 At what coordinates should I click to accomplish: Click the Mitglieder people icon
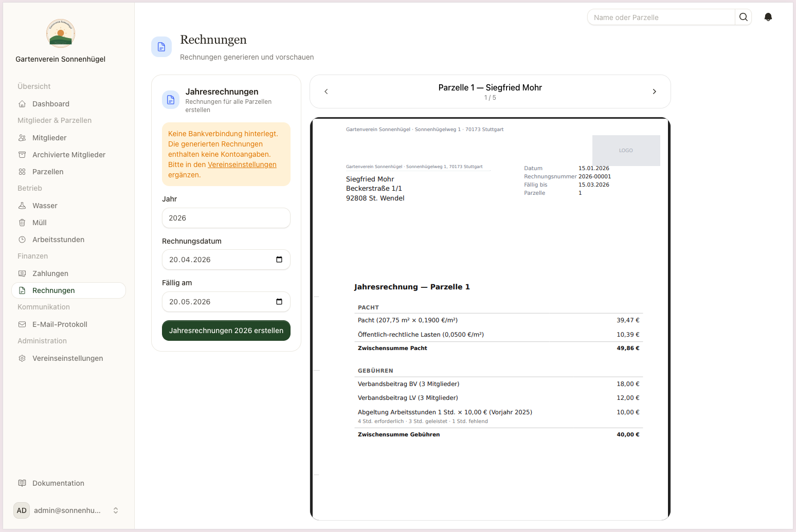(x=22, y=138)
